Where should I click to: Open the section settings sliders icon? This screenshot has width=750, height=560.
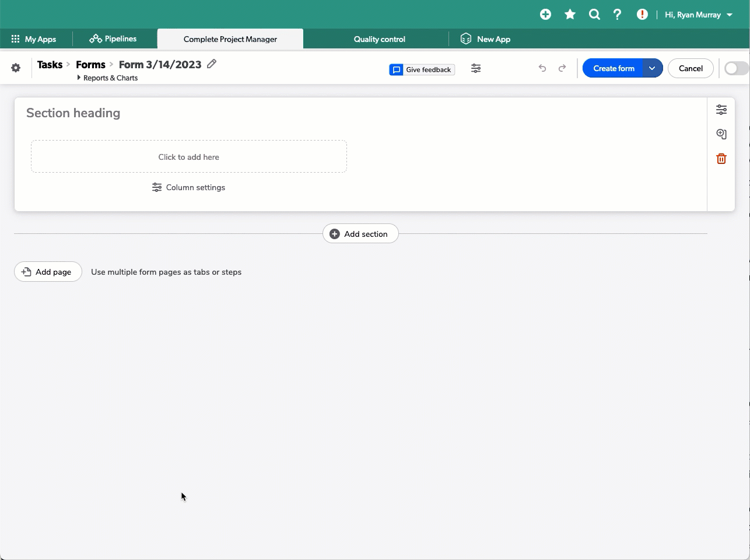point(721,109)
